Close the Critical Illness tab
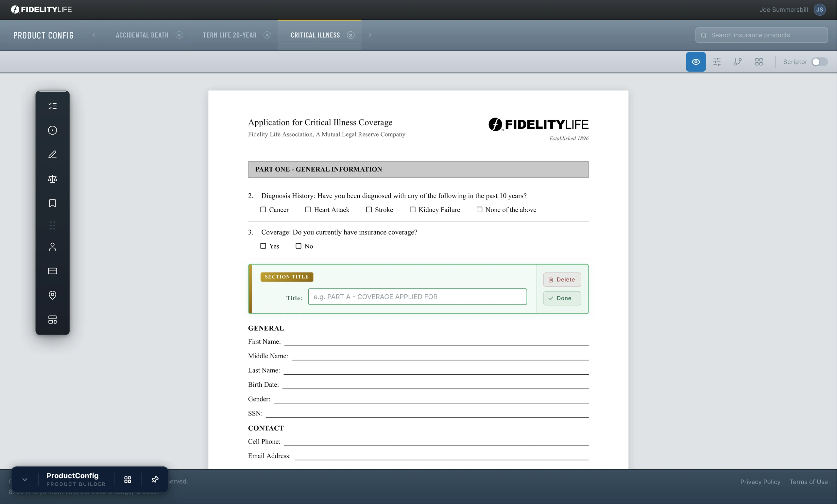Image resolution: width=837 pixels, height=504 pixels. tap(350, 35)
